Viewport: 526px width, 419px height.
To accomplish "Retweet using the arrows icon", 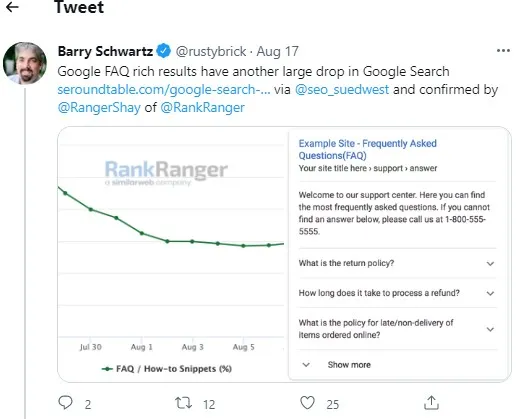I will coord(183,403).
